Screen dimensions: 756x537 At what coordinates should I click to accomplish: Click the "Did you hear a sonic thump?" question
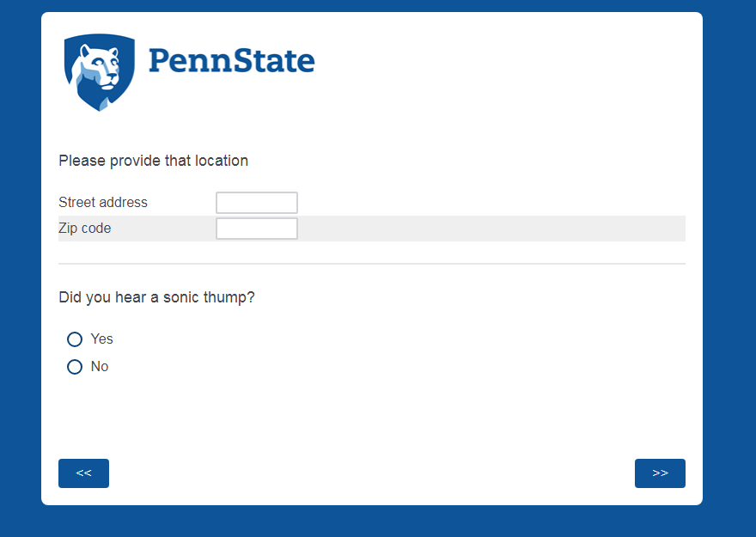click(x=156, y=298)
